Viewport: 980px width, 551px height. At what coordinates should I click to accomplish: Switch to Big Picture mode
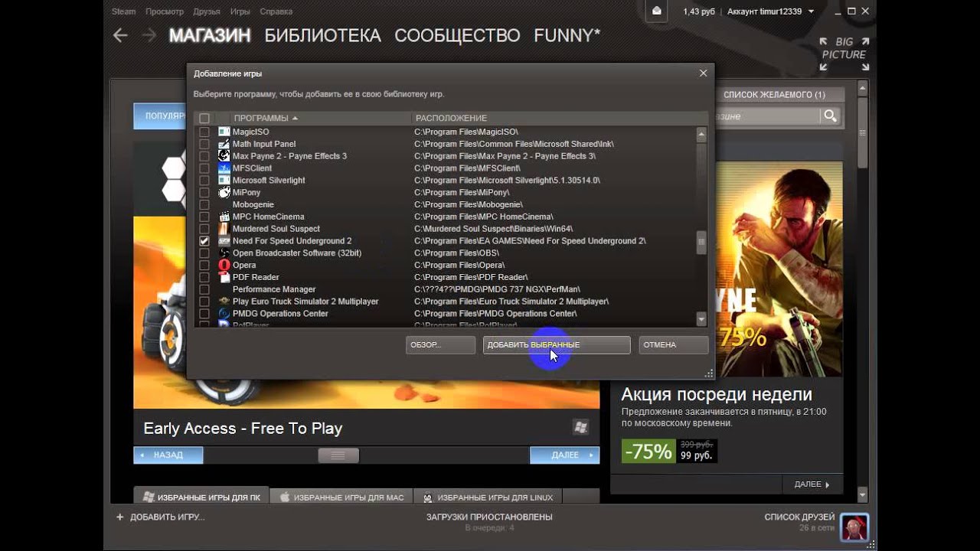coord(844,54)
